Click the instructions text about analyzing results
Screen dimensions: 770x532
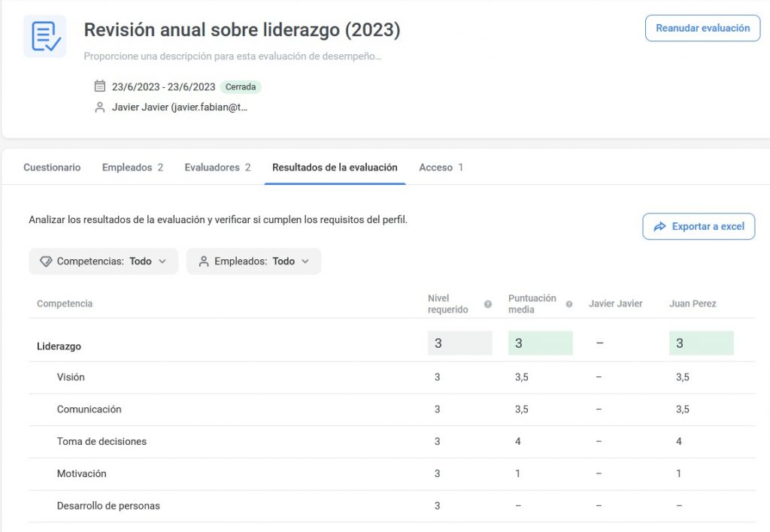point(218,219)
